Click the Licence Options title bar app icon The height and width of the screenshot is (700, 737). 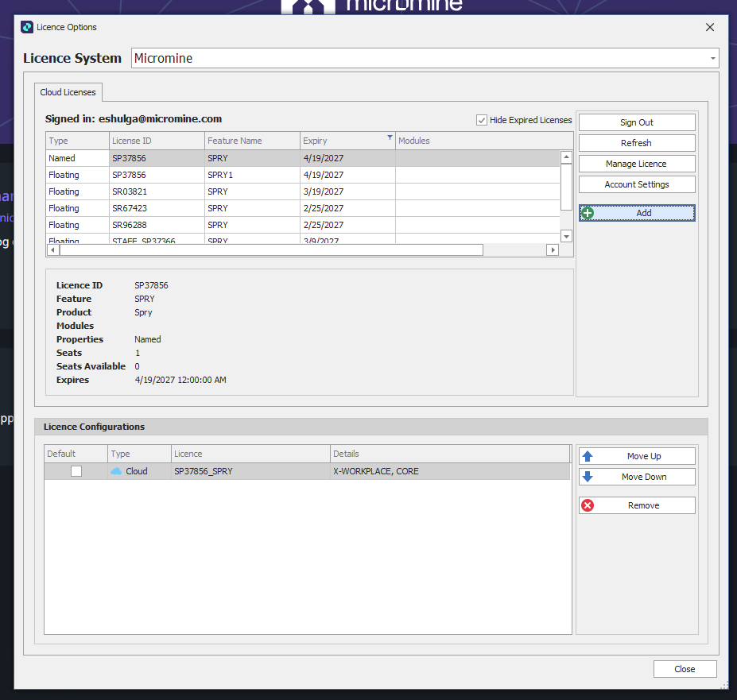point(27,27)
